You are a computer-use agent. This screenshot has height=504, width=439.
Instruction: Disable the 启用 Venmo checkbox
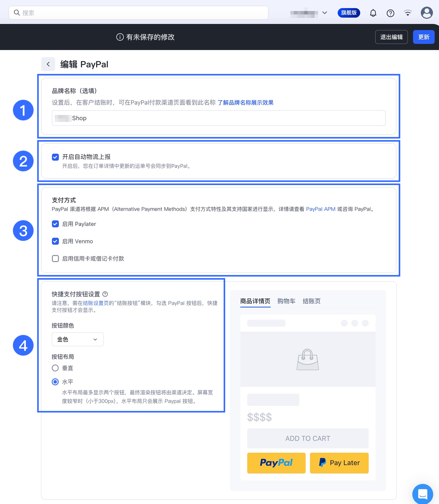click(x=55, y=241)
